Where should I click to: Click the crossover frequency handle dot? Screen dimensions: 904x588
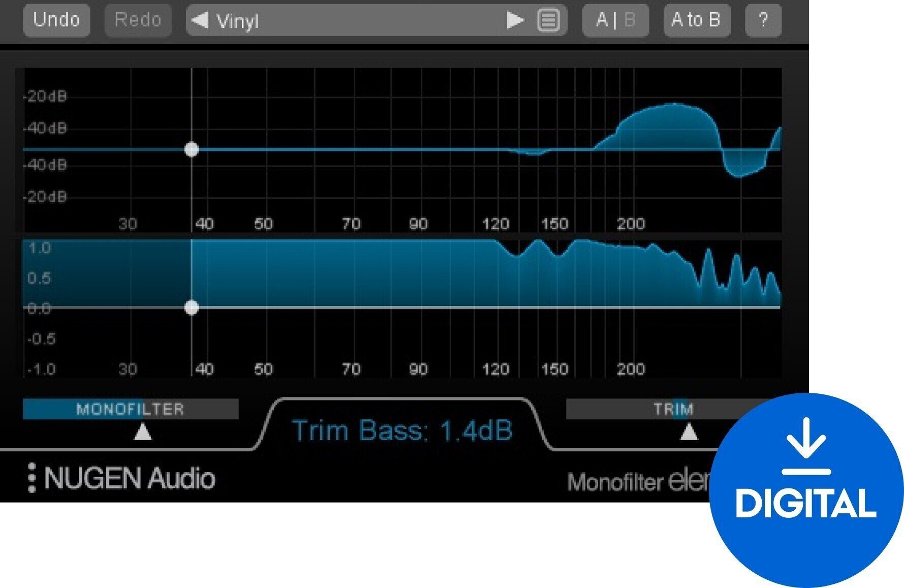click(x=192, y=150)
